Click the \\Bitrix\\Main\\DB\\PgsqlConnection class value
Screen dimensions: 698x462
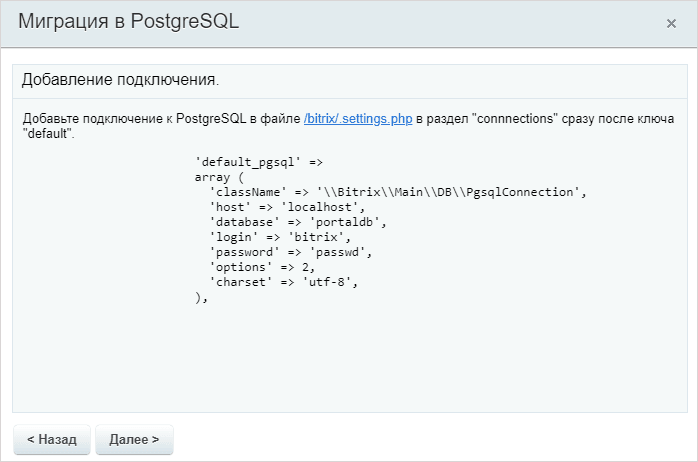448,192
